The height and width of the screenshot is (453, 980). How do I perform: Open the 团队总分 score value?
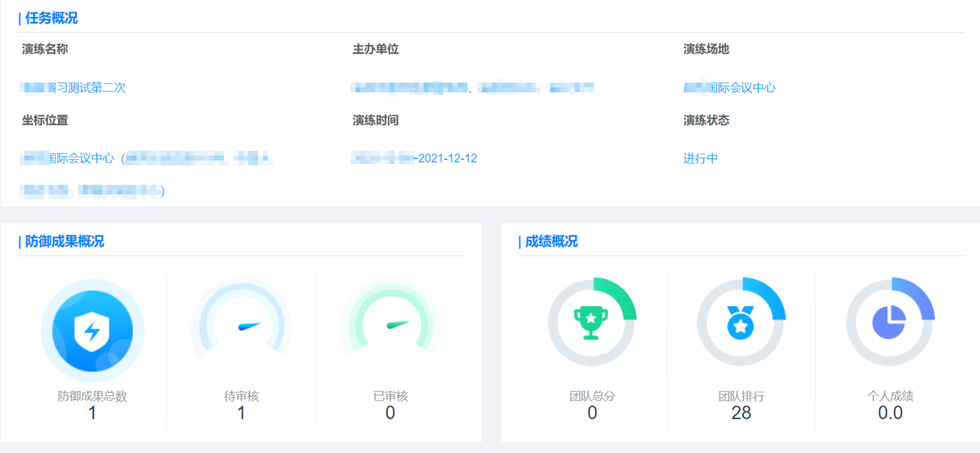click(x=591, y=413)
